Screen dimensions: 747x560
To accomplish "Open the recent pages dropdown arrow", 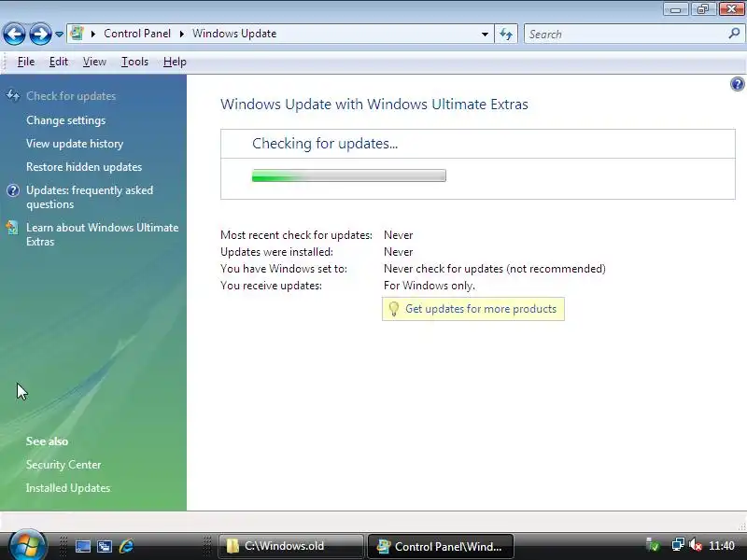I will pyautogui.click(x=59, y=35).
